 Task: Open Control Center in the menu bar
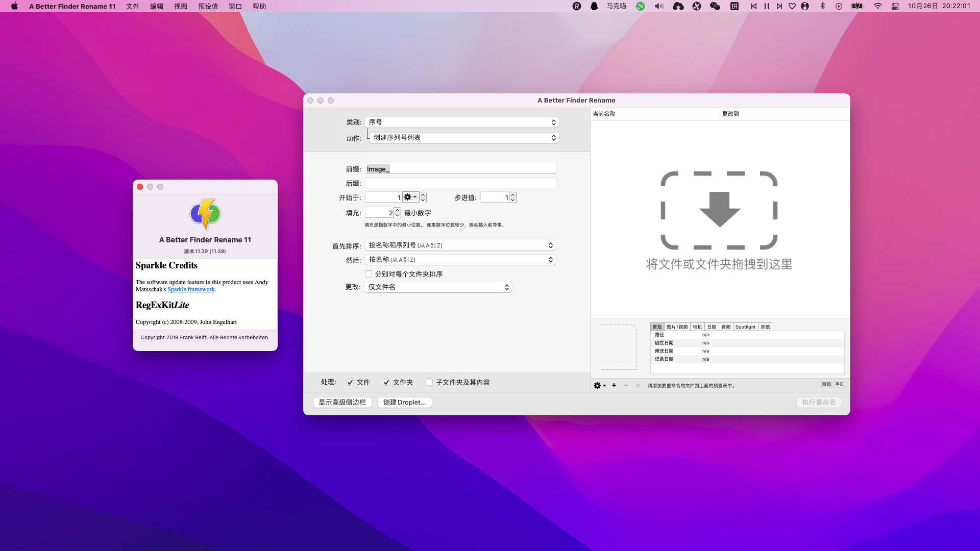pyautogui.click(x=895, y=6)
